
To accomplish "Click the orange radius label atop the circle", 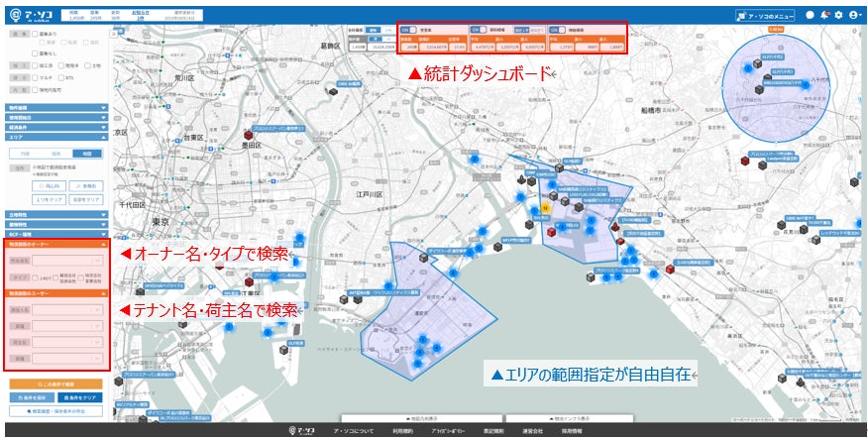I will coord(776,30).
